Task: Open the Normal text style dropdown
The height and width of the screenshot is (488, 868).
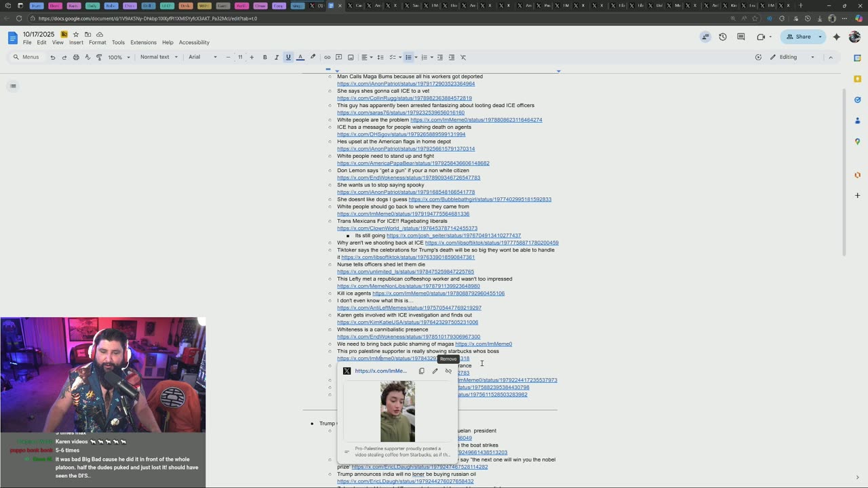Action: [159, 58]
